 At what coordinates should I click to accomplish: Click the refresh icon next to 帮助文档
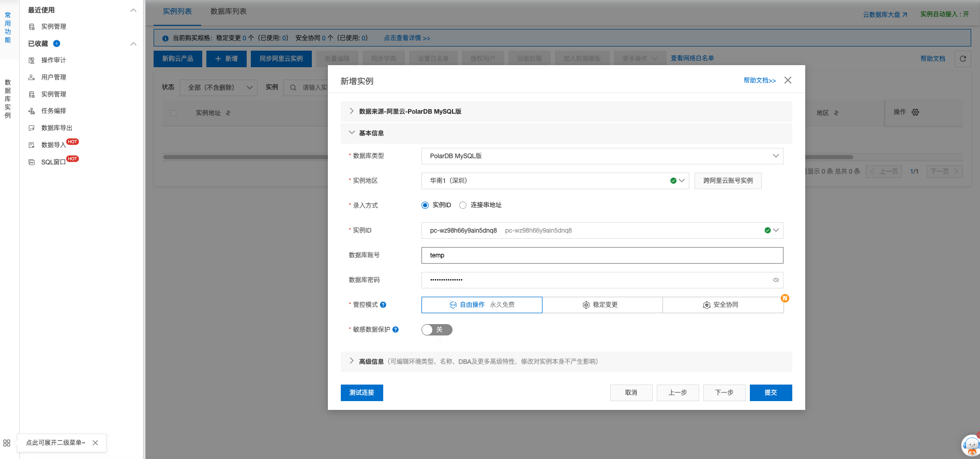pyautogui.click(x=962, y=58)
